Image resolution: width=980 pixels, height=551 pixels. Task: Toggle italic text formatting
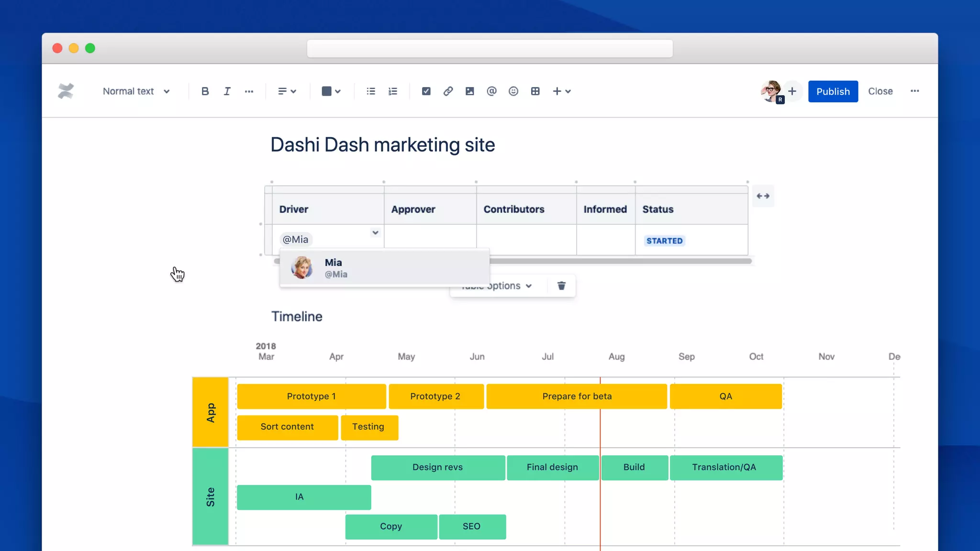[x=227, y=91]
